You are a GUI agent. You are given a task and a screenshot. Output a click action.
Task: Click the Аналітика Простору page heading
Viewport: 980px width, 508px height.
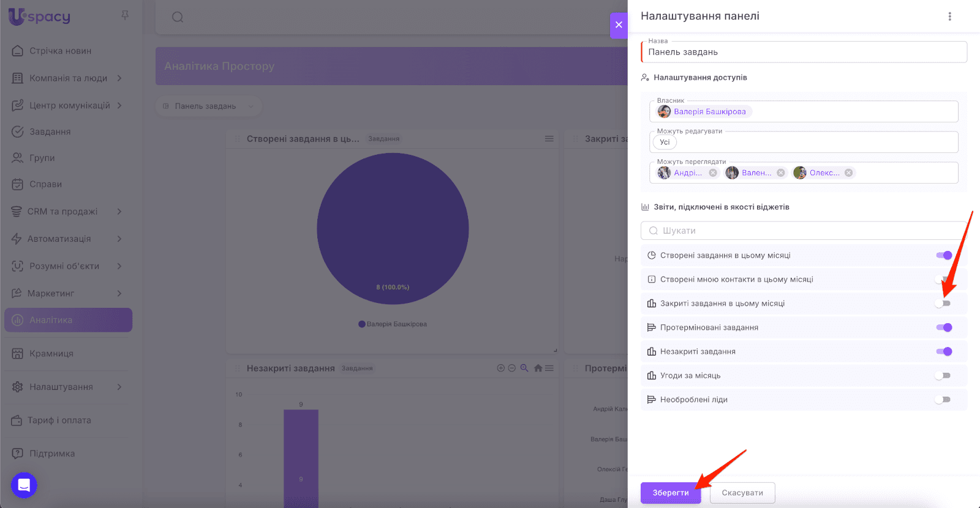[219, 66]
